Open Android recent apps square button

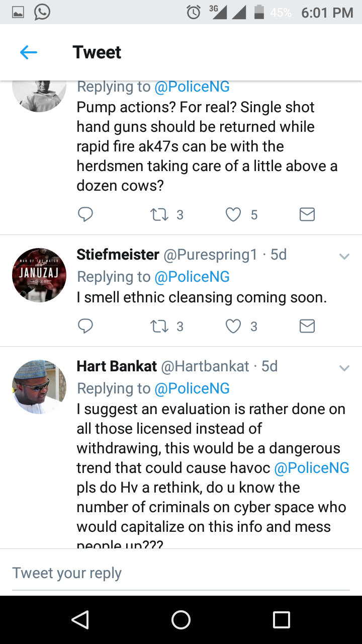[x=282, y=620]
